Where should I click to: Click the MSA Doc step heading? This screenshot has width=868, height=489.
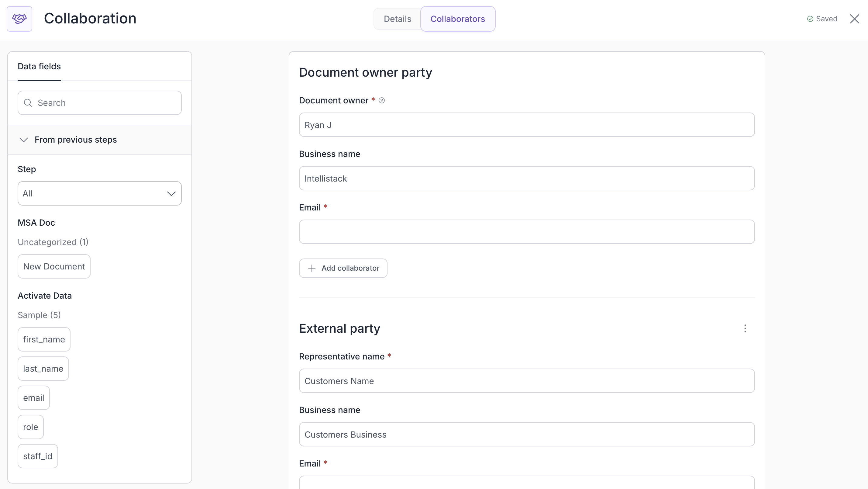click(36, 223)
